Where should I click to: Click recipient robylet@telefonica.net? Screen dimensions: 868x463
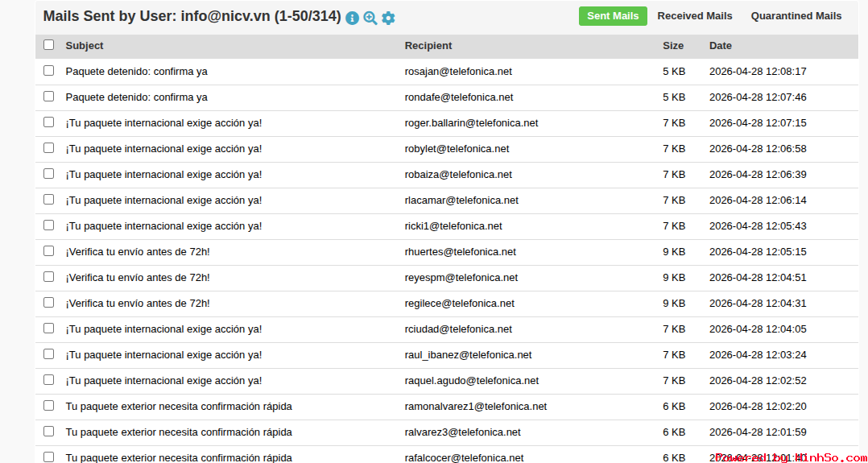(x=457, y=149)
